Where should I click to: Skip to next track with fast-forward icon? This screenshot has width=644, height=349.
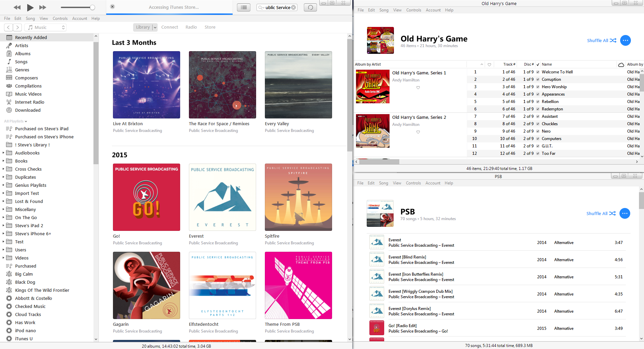(43, 7)
